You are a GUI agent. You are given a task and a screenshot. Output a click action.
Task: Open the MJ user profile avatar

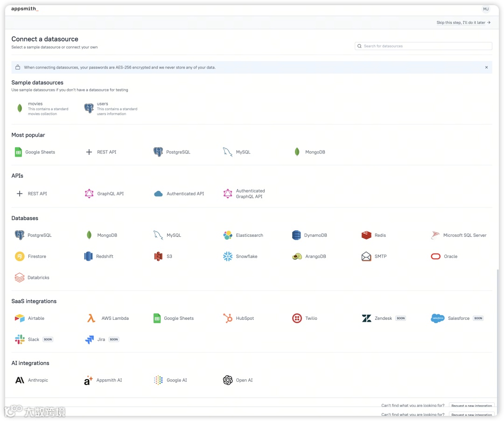486,9
